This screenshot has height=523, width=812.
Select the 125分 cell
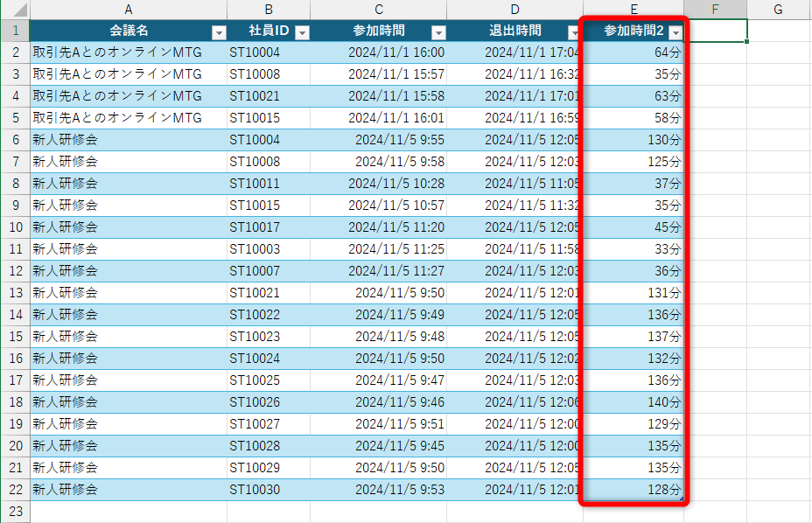tap(633, 162)
